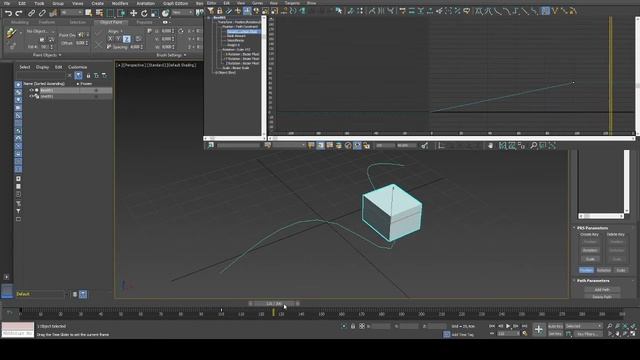Screen dimensions: 640x360
Task: Click Create Key Rotation button
Action: coord(590,250)
